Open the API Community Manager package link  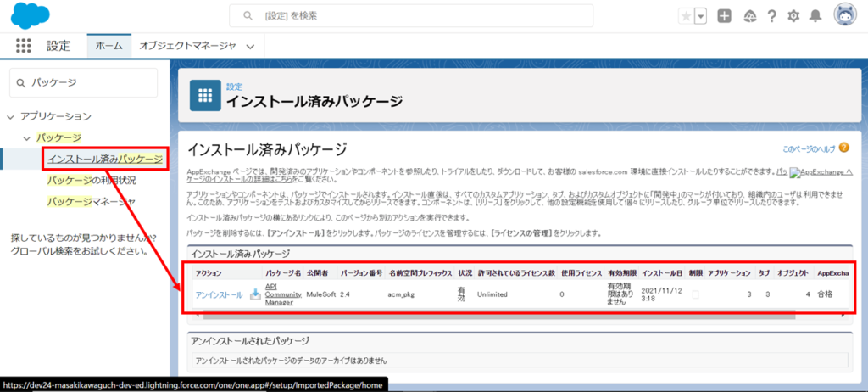tap(282, 294)
